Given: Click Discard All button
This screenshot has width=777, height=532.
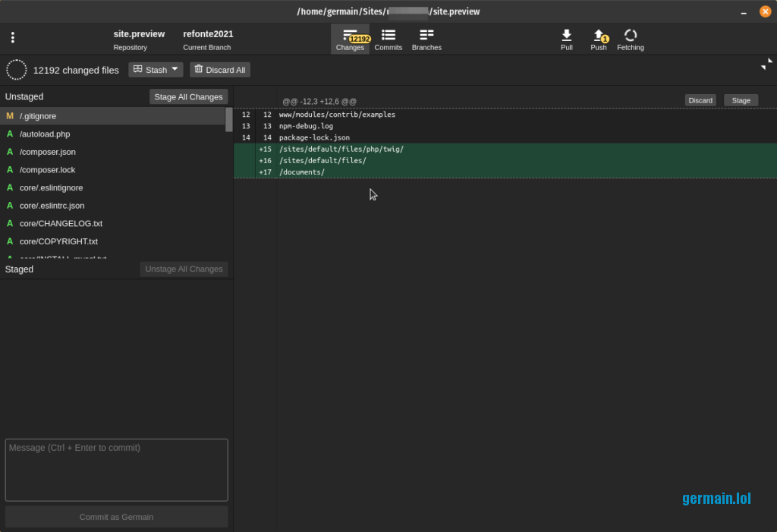Looking at the screenshot, I should 220,70.
